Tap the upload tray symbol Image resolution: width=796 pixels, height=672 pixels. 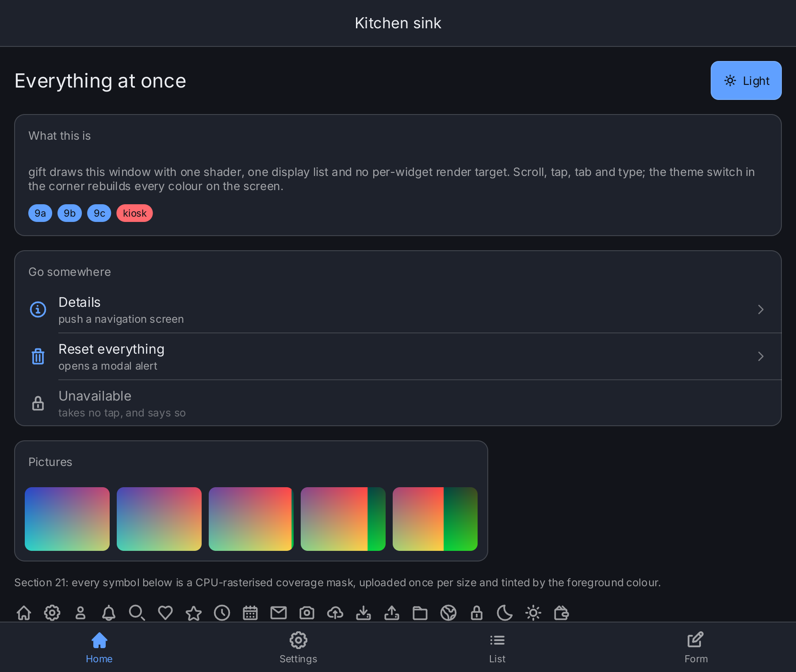(x=392, y=613)
